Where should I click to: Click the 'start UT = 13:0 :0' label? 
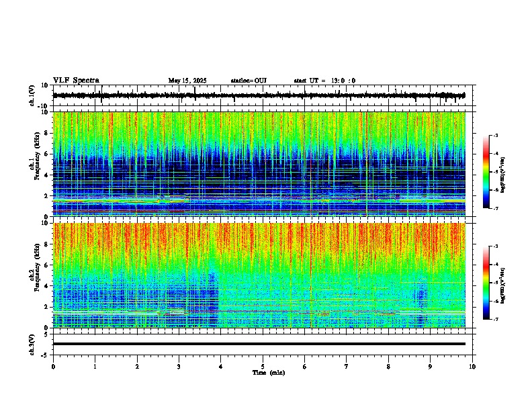[324, 81]
